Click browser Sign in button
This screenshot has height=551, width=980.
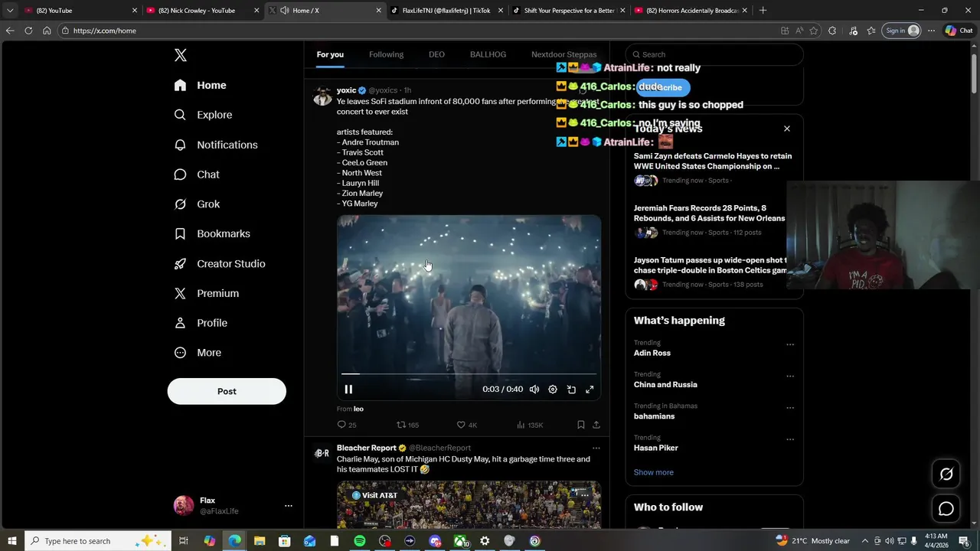click(901, 31)
